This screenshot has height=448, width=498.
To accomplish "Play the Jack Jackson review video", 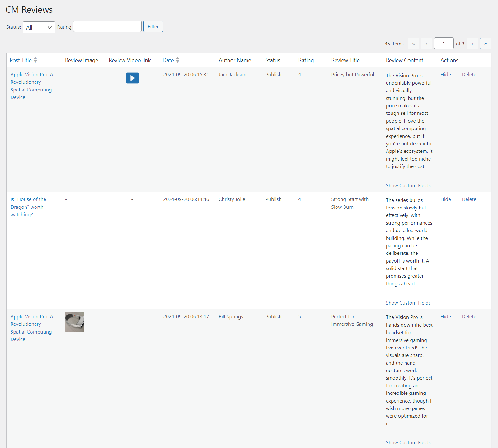I will coord(132,78).
